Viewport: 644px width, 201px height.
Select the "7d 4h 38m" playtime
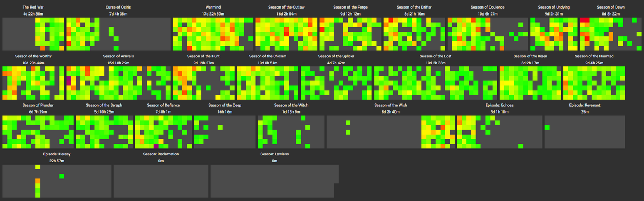pyautogui.click(x=118, y=13)
